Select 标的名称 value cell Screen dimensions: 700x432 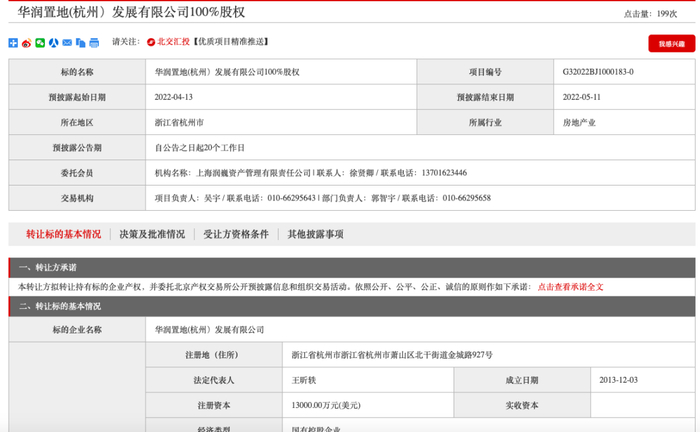(281, 72)
